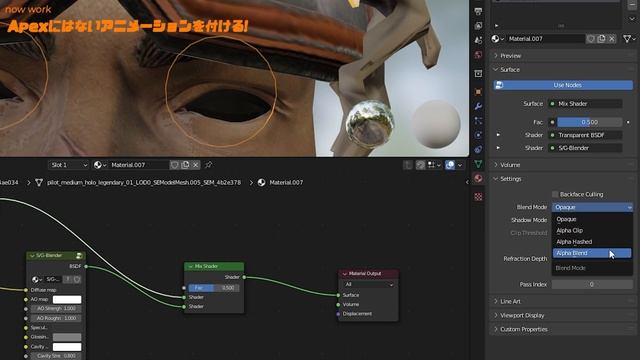This screenshot has height=360, width=640.
Task: Open the Output properties tab icon
Action: (478, 11)
